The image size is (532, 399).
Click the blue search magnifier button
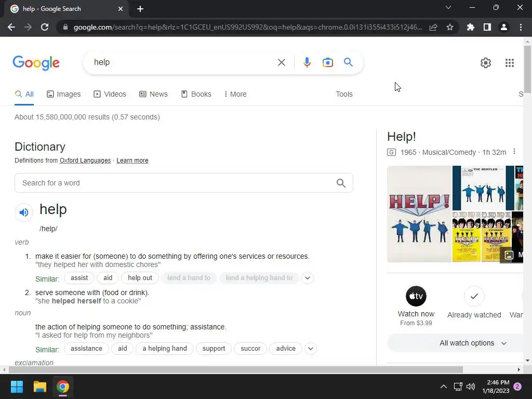[x=349, y=62]
